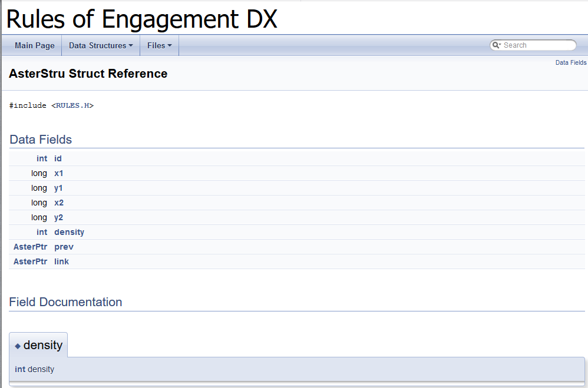The image size is (588, 388).
Task: Go to the Main Page tab
Action: pos(35,45)
